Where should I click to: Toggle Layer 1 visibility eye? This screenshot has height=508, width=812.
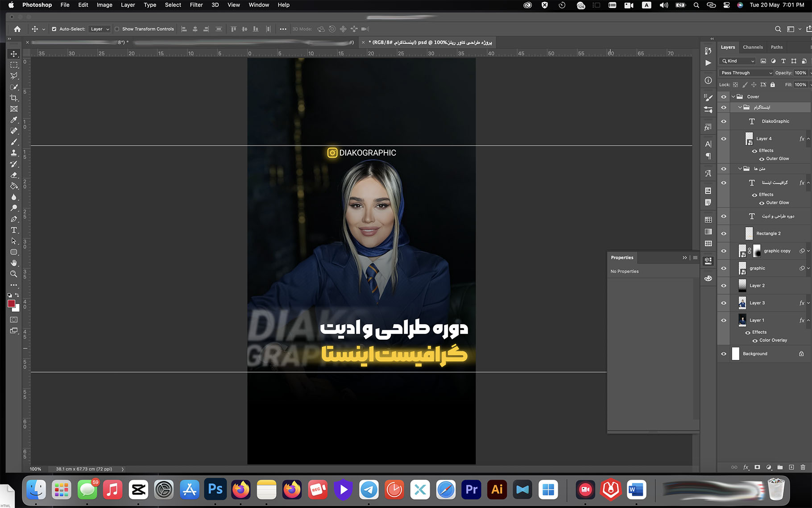[x=724, y=321]
